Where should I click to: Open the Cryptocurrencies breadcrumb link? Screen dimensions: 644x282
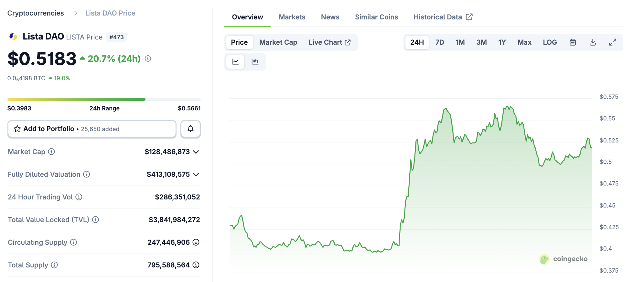click(36, 13)
